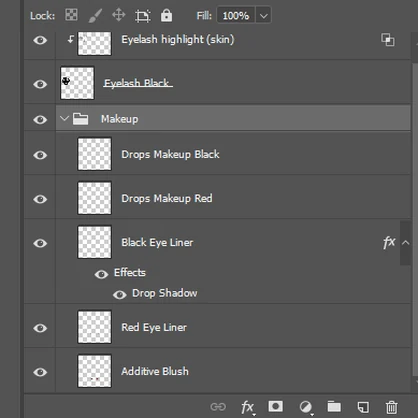Hide the Additive Blush layer
This screenshot has width=418, height=418.
(40, 372)
